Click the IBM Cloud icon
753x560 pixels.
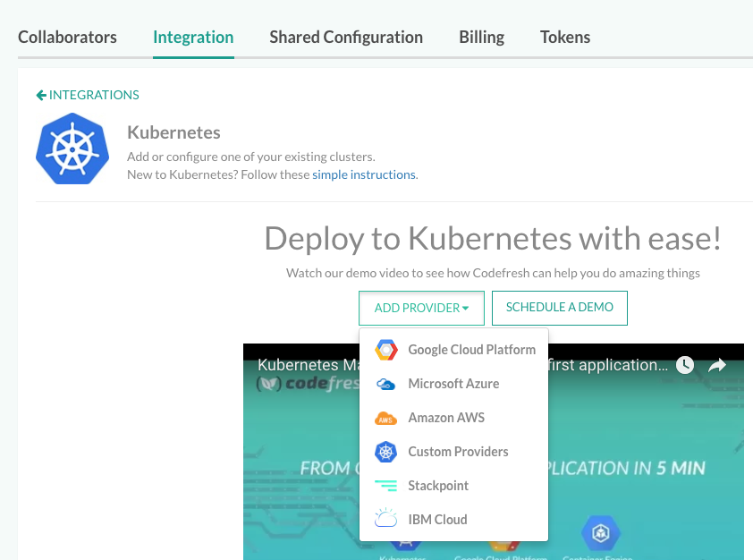(385, 518)
